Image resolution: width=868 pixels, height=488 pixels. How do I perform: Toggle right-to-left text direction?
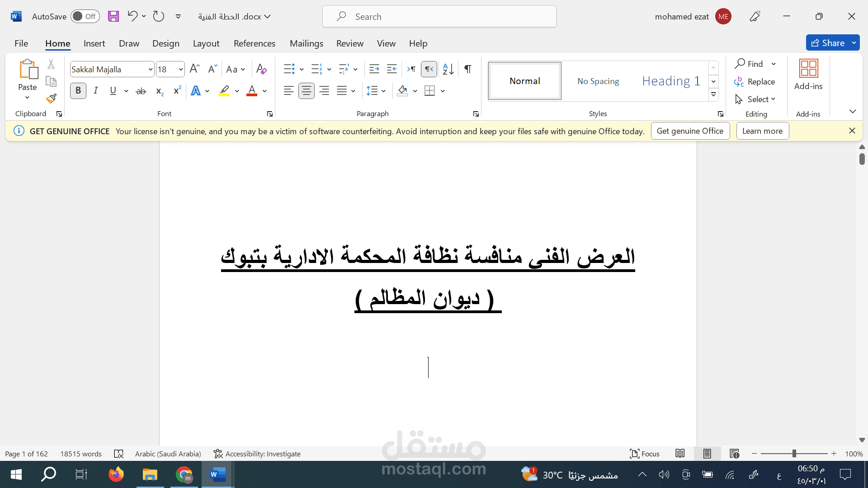(429, 69)
